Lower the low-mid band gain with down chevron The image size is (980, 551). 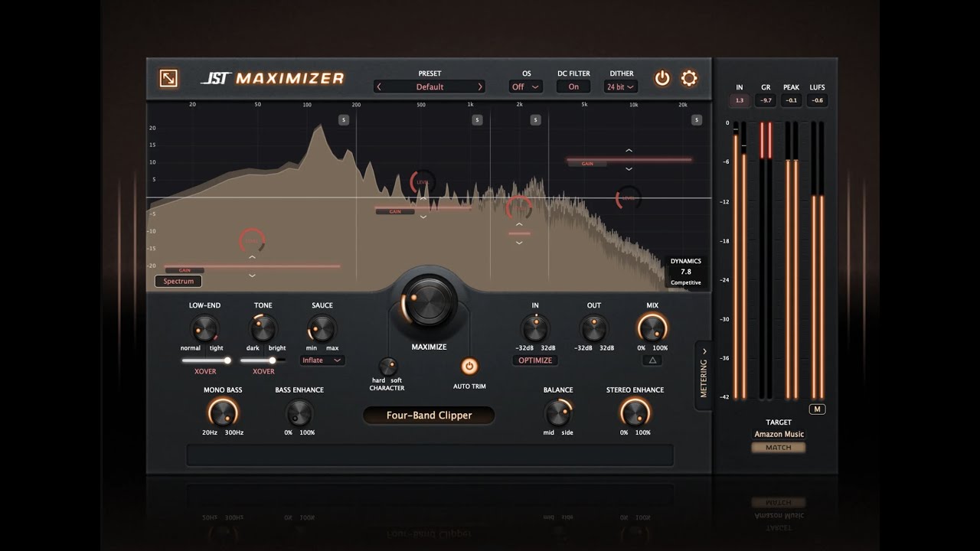pyautogui.click(x=423, y=217)
